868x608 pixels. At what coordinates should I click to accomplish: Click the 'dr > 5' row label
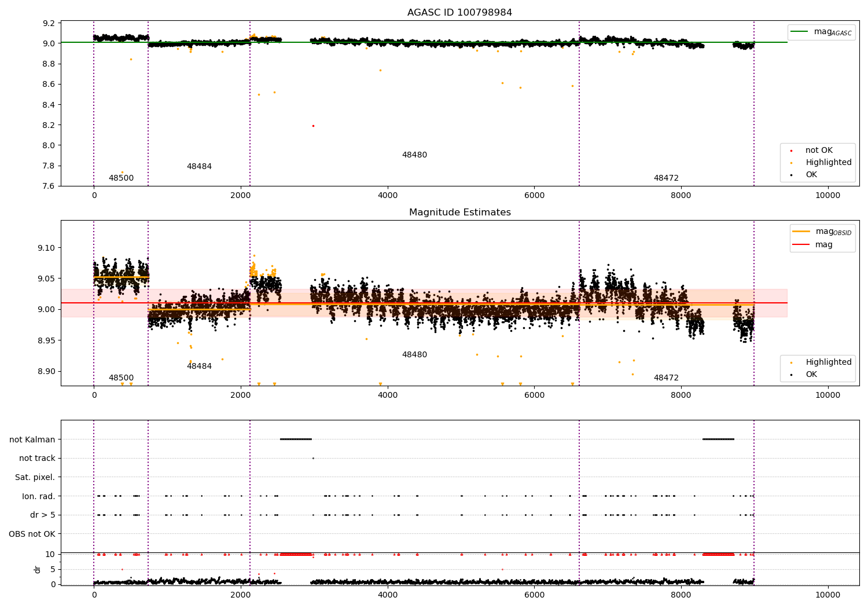(43, 515)
